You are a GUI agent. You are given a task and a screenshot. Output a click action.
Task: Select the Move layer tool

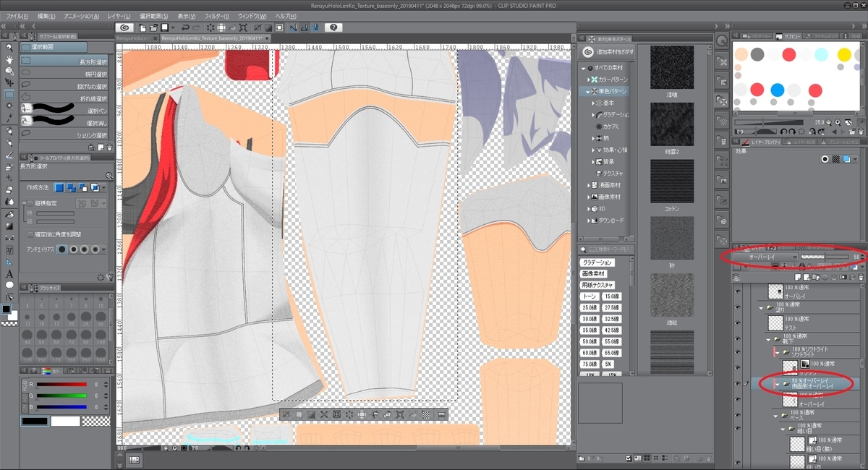[x=9, y=82]
